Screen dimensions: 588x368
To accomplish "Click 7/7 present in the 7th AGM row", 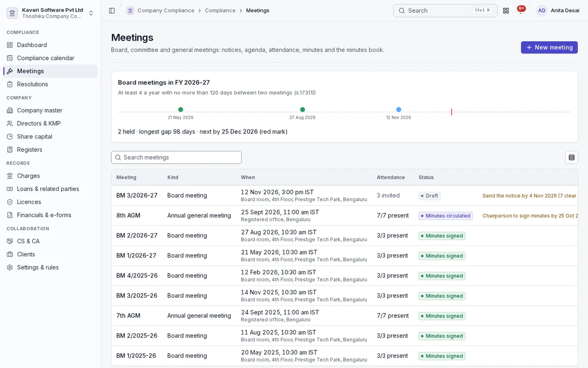I will 392,316.
